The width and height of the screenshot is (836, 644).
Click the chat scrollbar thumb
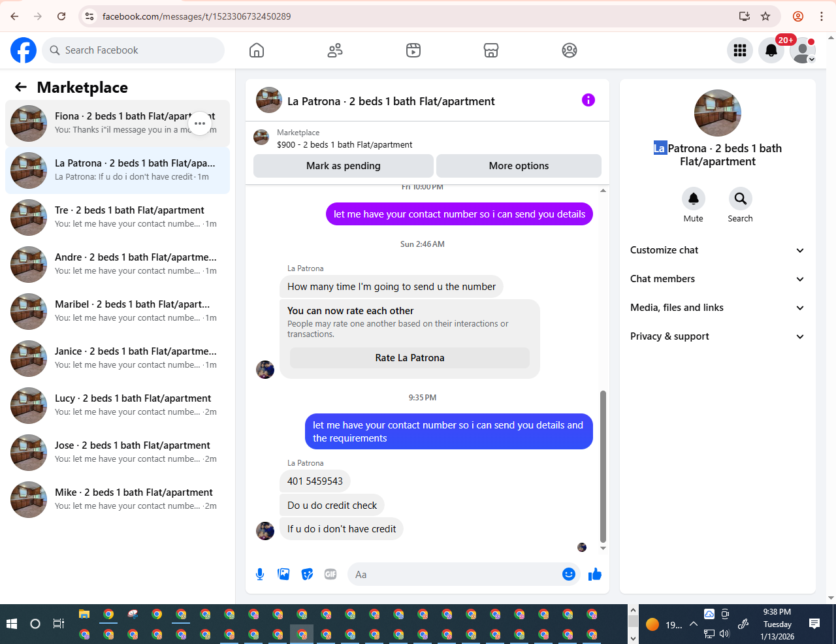[x=603, y=466]
